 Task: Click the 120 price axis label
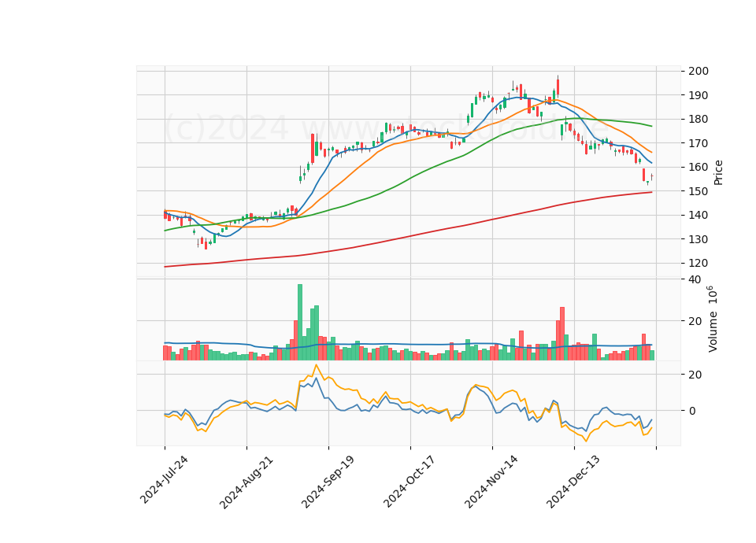point(699,263)
